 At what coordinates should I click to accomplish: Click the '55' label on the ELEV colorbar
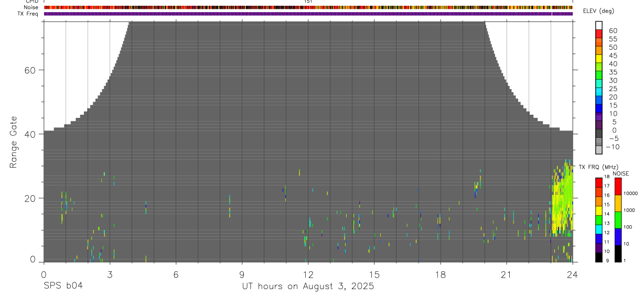613,39
